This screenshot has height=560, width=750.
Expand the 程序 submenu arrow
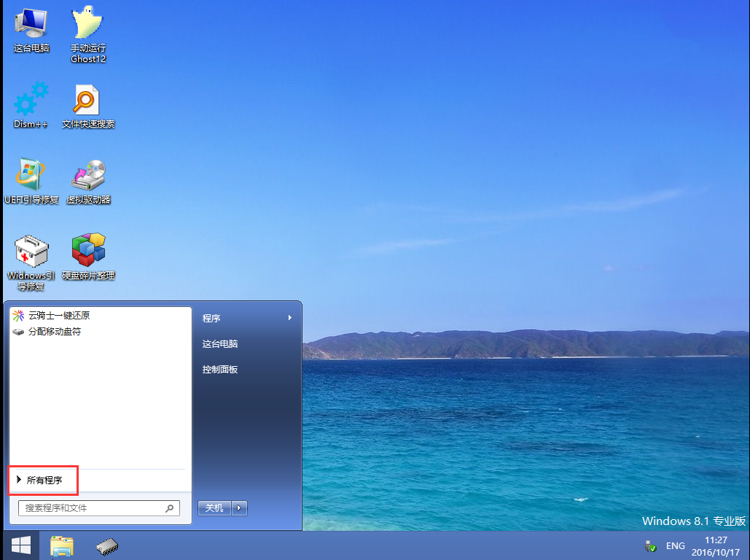tap(289, 318)
